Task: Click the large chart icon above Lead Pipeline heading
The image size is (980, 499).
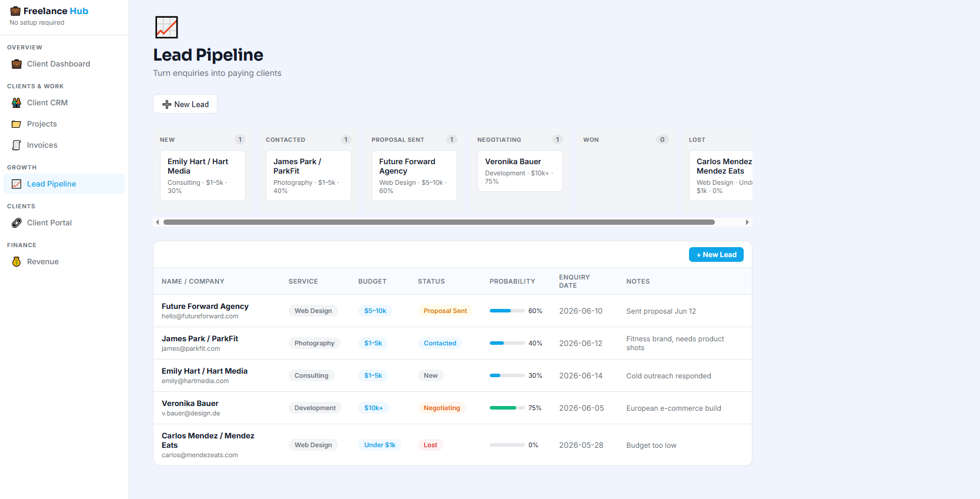Action: click(166, 28)
